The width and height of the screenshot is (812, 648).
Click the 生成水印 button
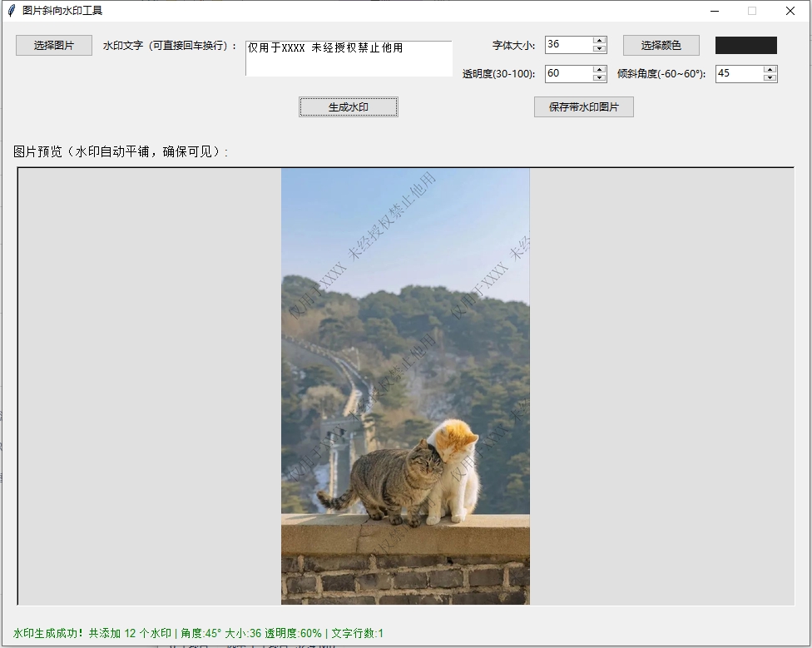point(349,107)
